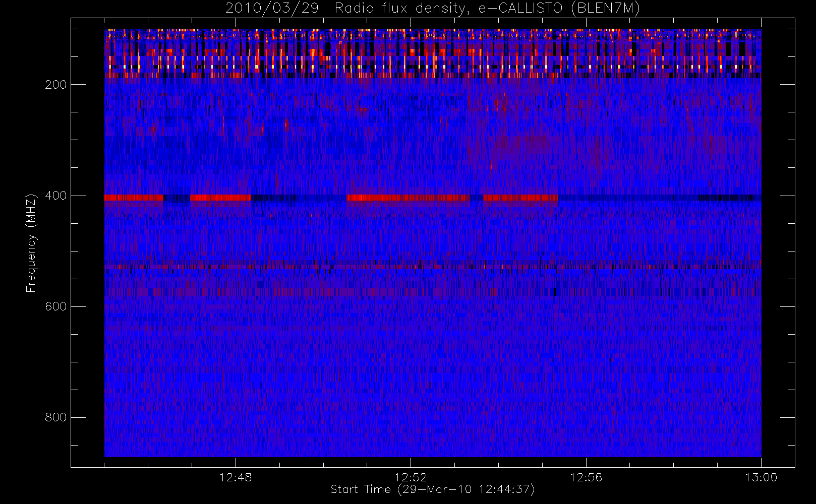Click the "600" frequency tick label
This screenshot has height=504, width=816.
click(55, 306)
